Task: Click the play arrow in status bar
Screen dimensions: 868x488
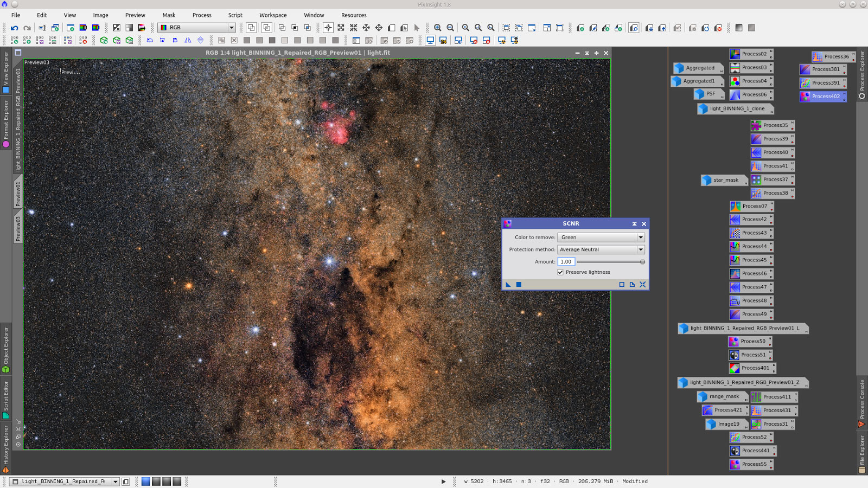Action: coord(443,481)
